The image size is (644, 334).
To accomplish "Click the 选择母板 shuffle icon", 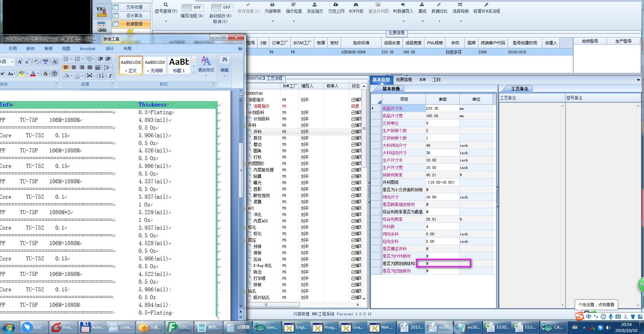I will (460, 5).
